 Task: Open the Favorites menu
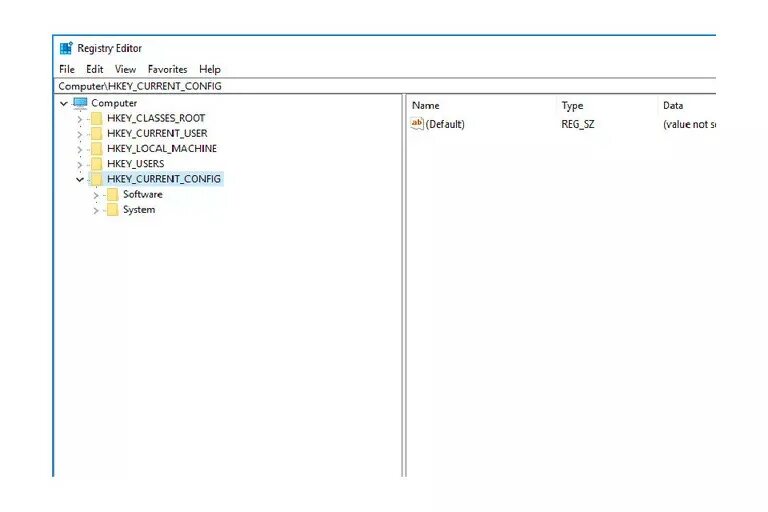pos(168,69)
